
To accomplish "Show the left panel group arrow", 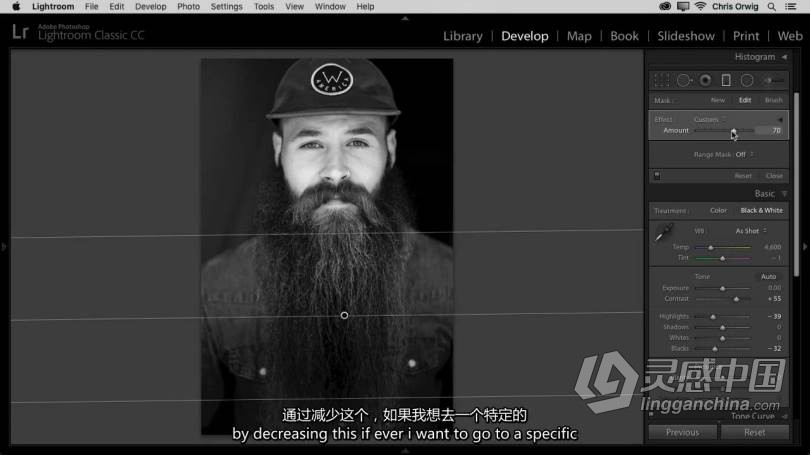I will pyautogui.click(x=4, y=247).
